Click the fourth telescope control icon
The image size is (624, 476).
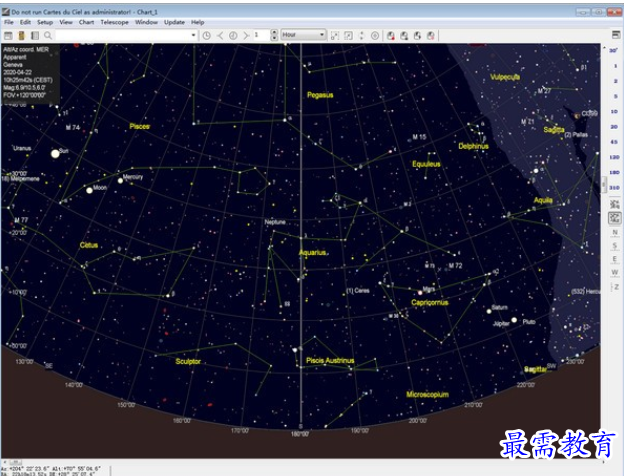pyautogui.click(x=431, y=35)
